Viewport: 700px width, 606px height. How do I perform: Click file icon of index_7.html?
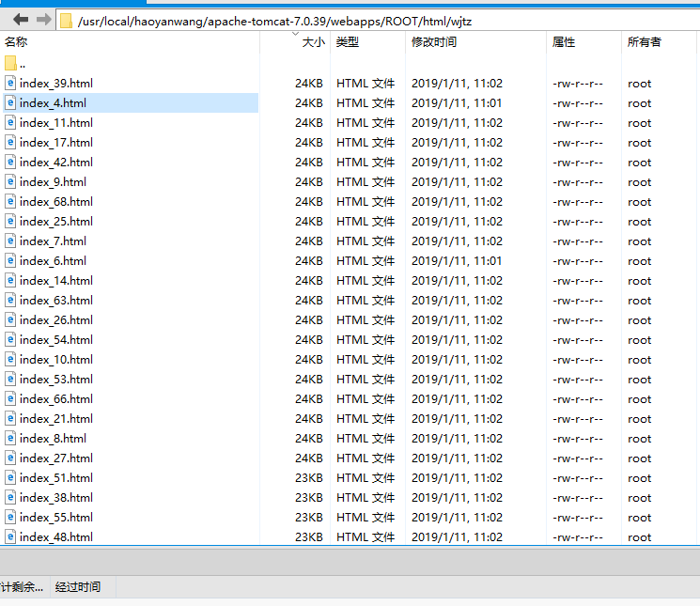click(x=10, y=241)
